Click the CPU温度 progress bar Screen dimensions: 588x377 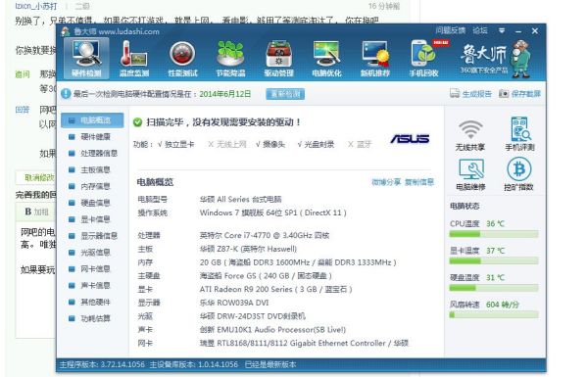point(494,234)
